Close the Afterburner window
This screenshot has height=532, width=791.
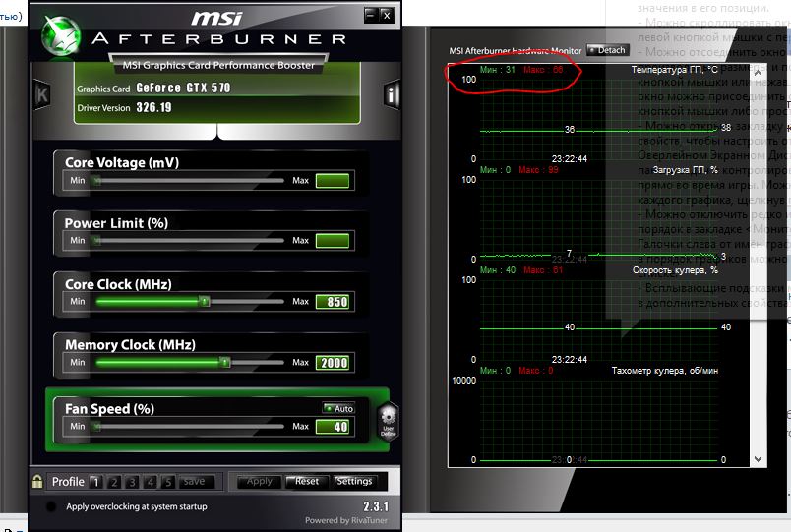point(387,15)
